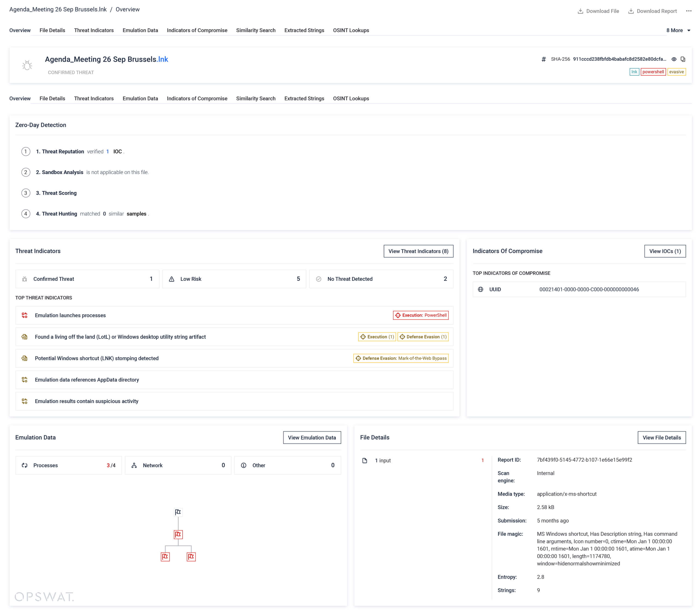Click View Threat Indicators (8) button
Image resolution: width=700 pixels, height=616 pixels.
(x=418, y=251)
